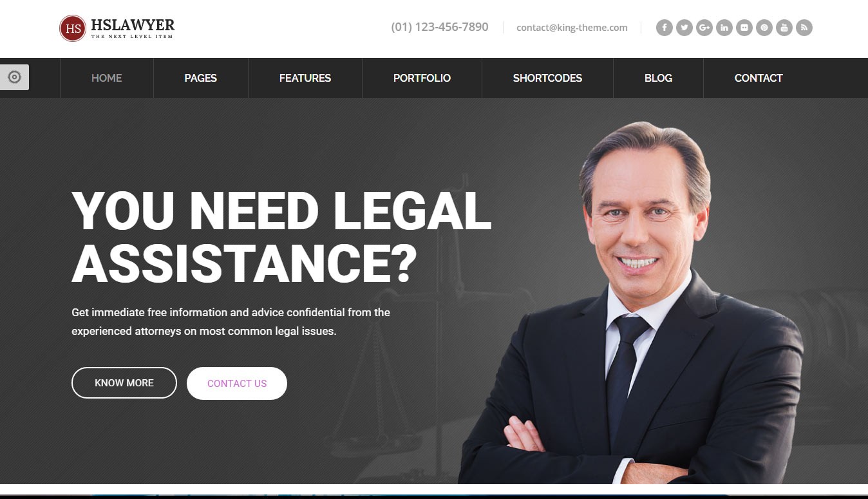868x499 pixels.
Task: Open the RSS feed icon
Action: tap(804, 28)
